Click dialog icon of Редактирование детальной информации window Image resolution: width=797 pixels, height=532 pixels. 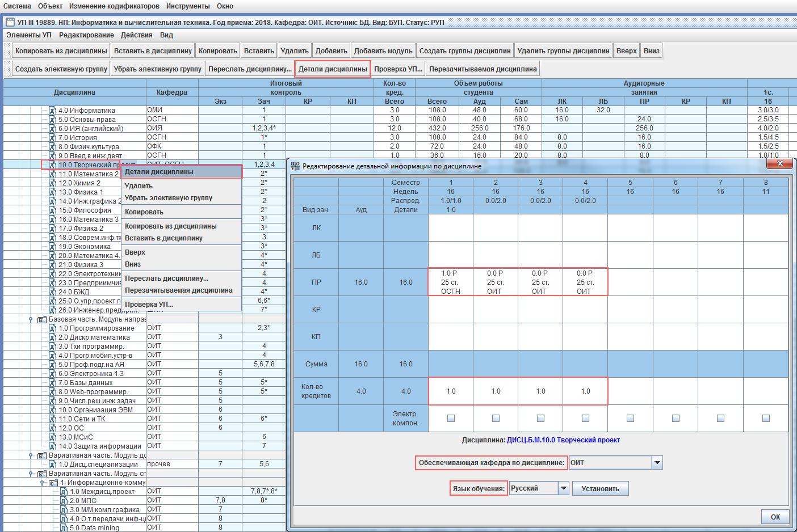coord(295,166)
